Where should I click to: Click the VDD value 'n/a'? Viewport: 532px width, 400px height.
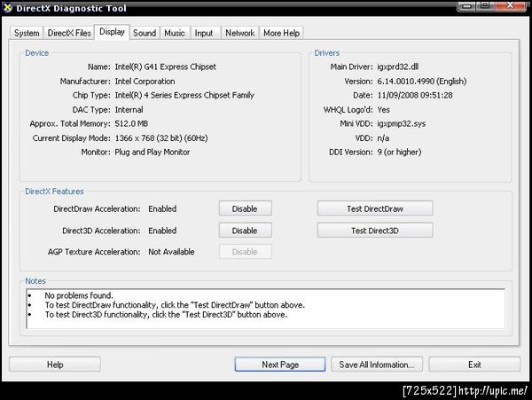(383, 138)
